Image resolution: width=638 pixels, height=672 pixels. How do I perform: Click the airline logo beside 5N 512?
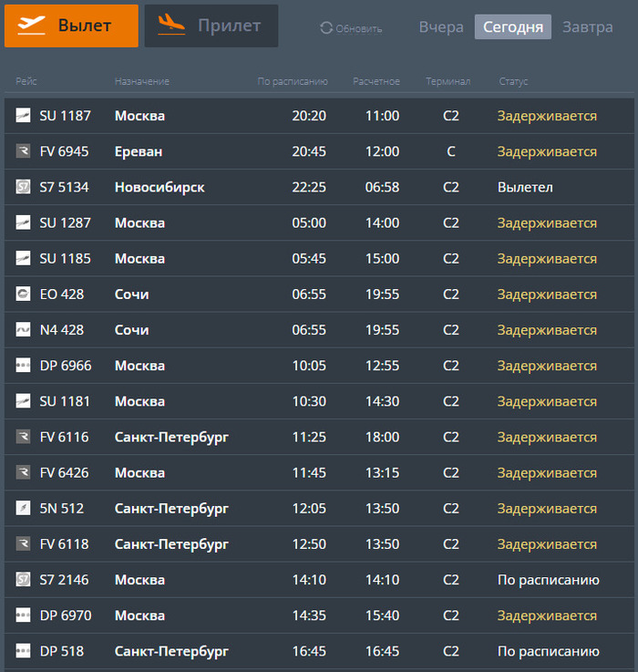point(23,508)
